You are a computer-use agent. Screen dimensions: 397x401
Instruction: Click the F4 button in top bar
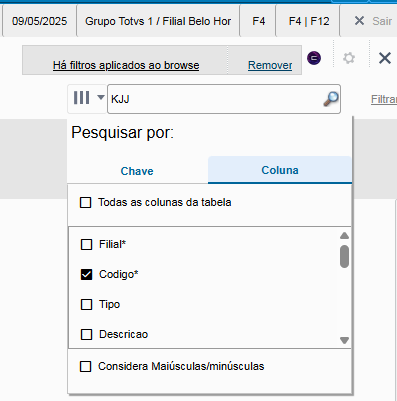[258, 21]
